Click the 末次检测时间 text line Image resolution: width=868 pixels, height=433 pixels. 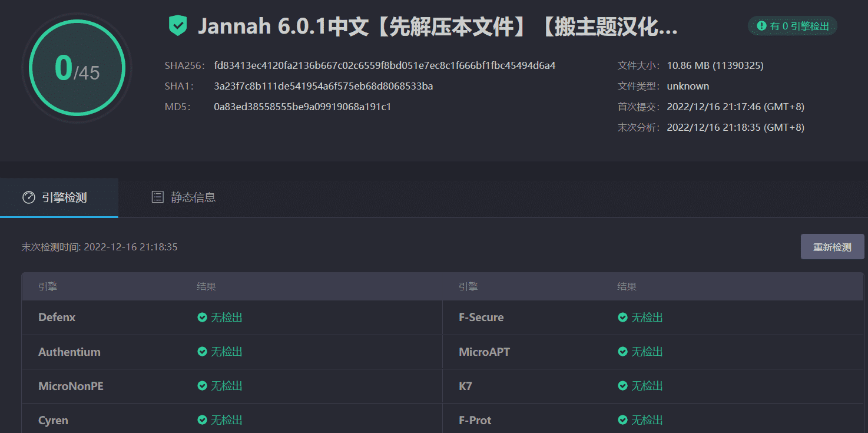click(100, 247)
